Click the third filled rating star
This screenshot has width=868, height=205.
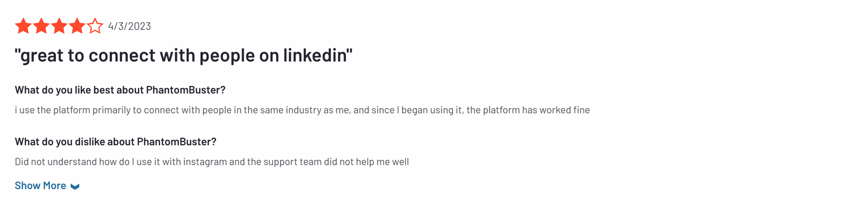tap(59, 26)
